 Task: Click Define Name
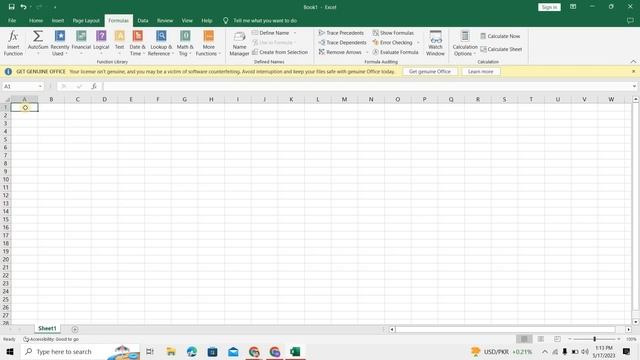click(270, 33)
